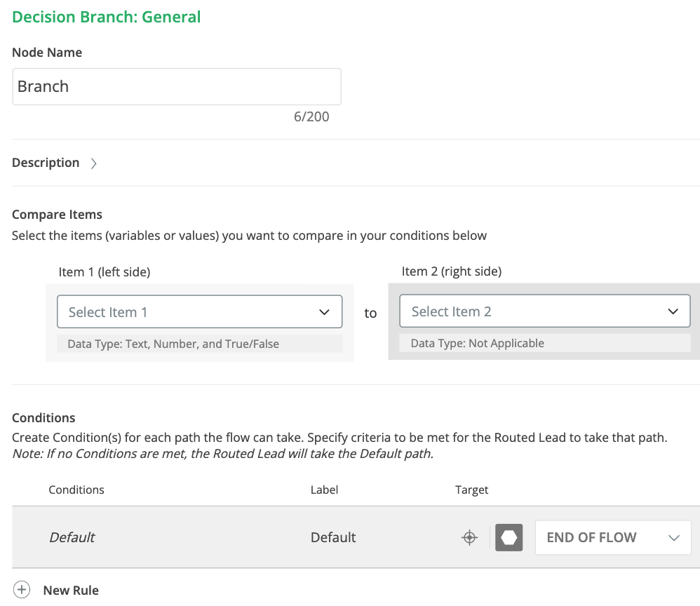Click the down arrow in Item 1 box
This screenshot has height=606, width=700.
coord(324,312)
